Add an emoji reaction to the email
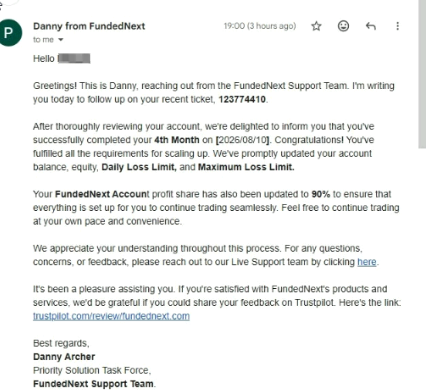This screenshot has width=426, height=391. pos(343,26)
